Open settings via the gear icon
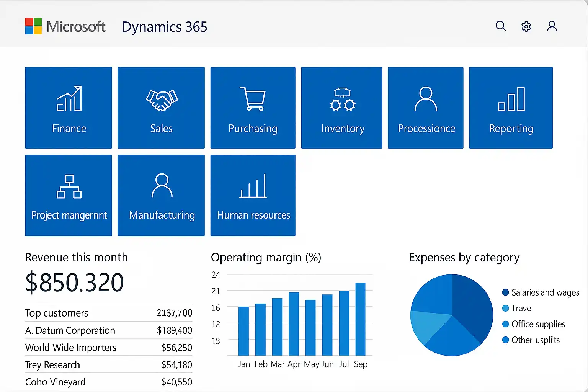The height and width of the screenshot is (392, 588). click(526, 26)
